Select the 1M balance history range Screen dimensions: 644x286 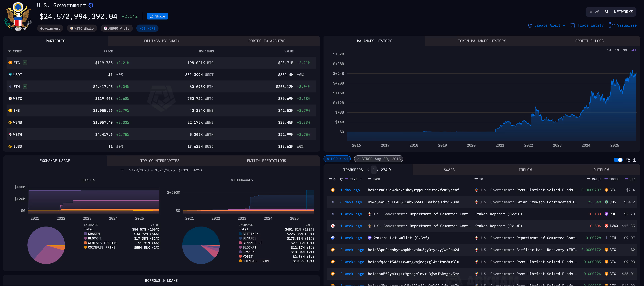[617, 50]
